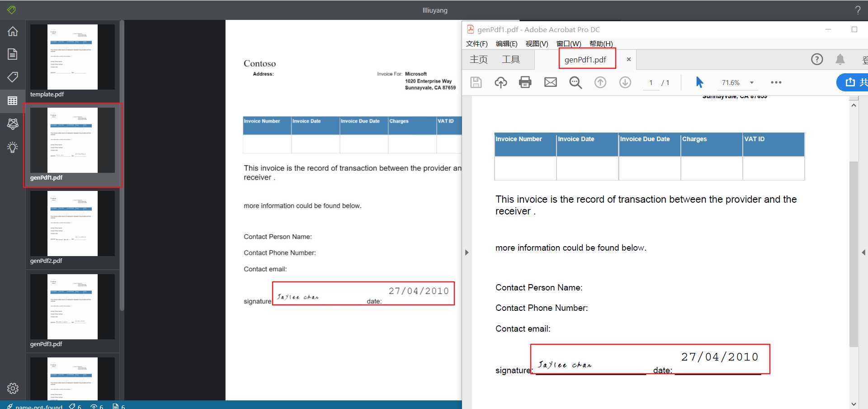868x409 pixels.
Task: Click 'Contact Phone Number:' in Acrobat page
Action: (x=542, y=308)
